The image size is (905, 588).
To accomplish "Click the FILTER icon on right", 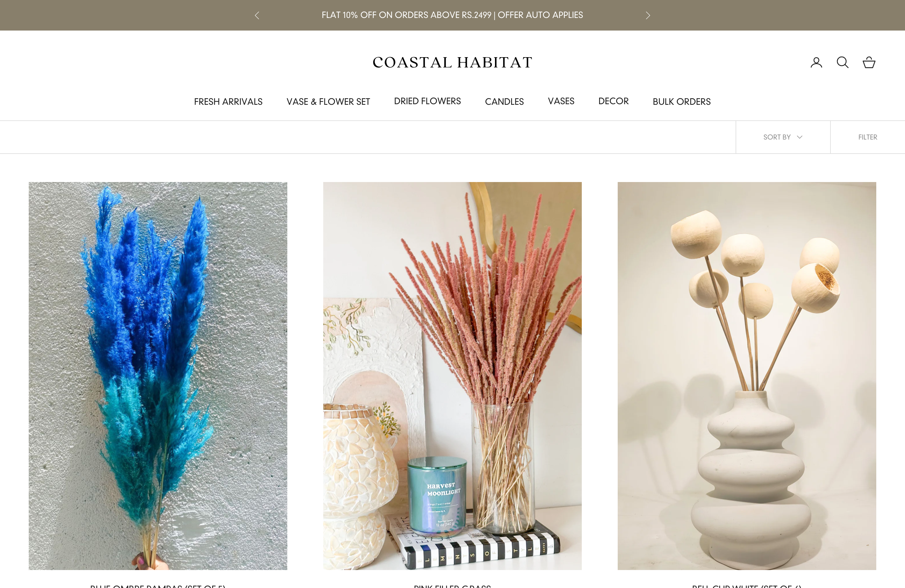I will click(x=868, y=137).
